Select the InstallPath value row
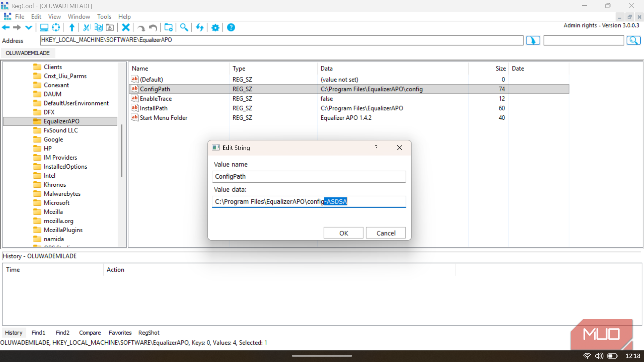Screen dimensions: 644x362 click(x=349, y=108)
